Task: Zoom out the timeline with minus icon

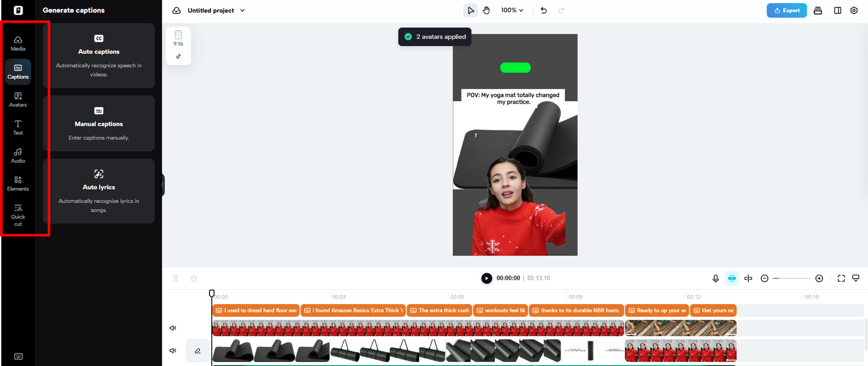Action: (764, 278)
